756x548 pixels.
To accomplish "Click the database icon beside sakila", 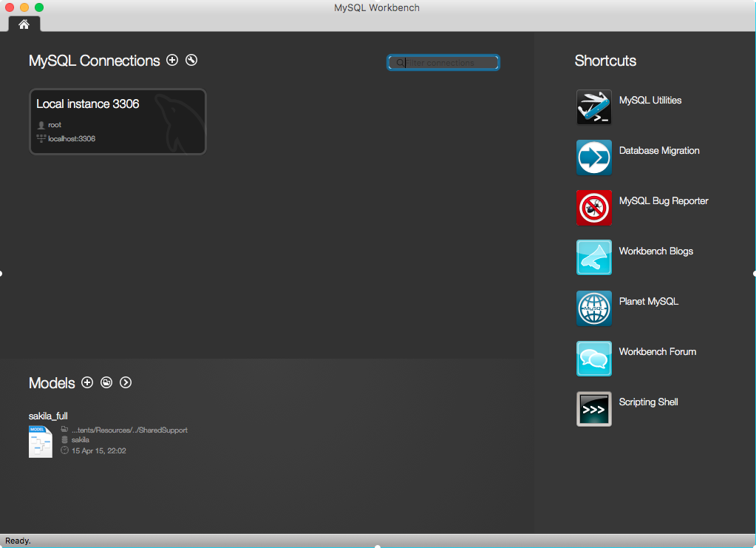I will click(64, 440).
